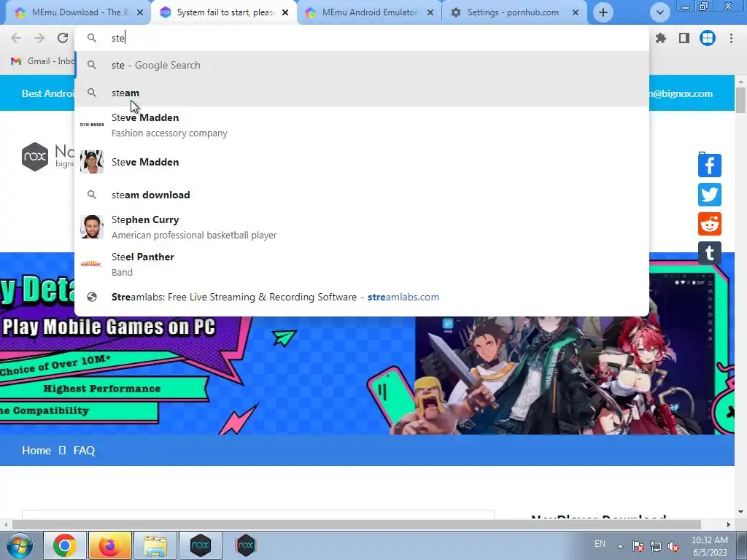The image size is (747, 560).
Task: Click the horizontal scrollbar thumb
Action: click(x=355, y=524)
